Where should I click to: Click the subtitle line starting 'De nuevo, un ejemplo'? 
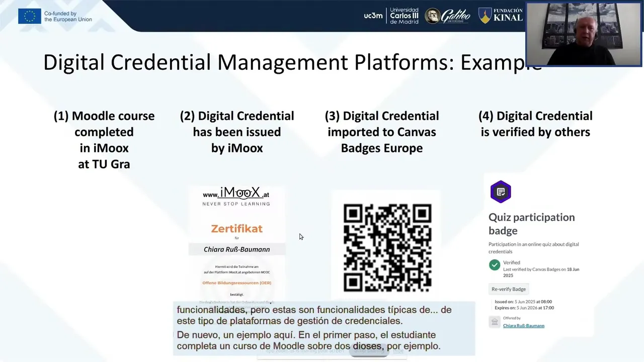click(306, 335)
